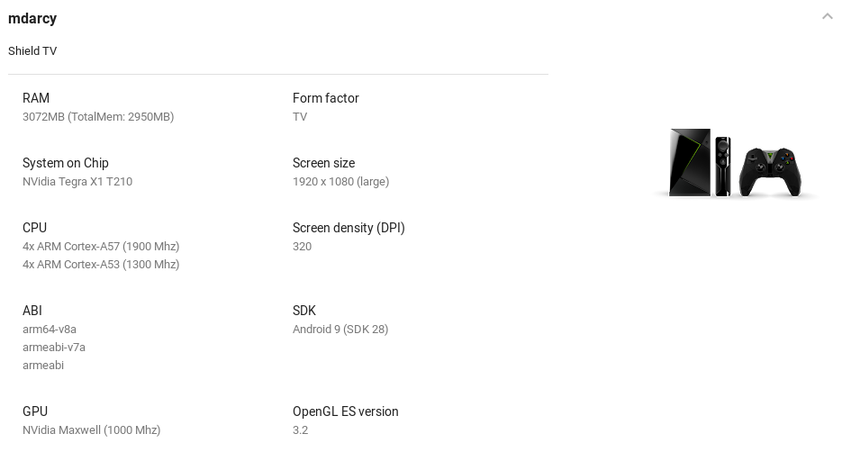Click the ARM Cortex-A57 CPU line
Image resolution: width=850 pixels, height=461 pixels.
(x=101, y=246)
